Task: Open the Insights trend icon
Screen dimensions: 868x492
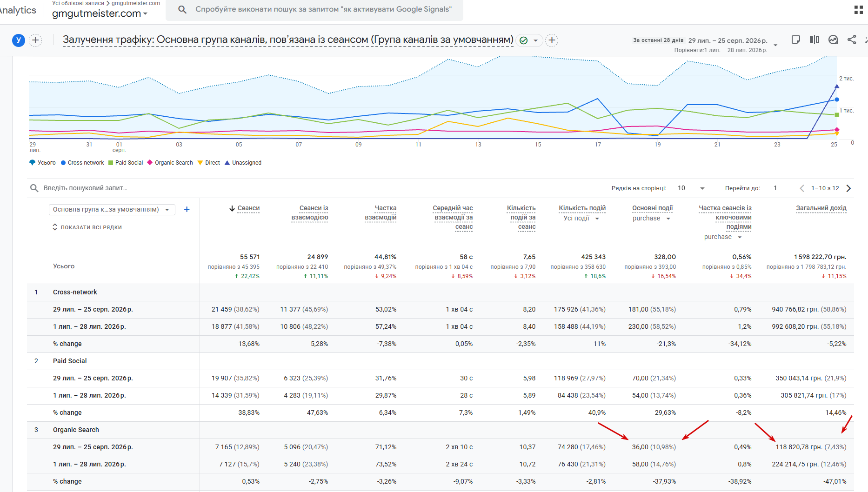Action: coord(833,40)
